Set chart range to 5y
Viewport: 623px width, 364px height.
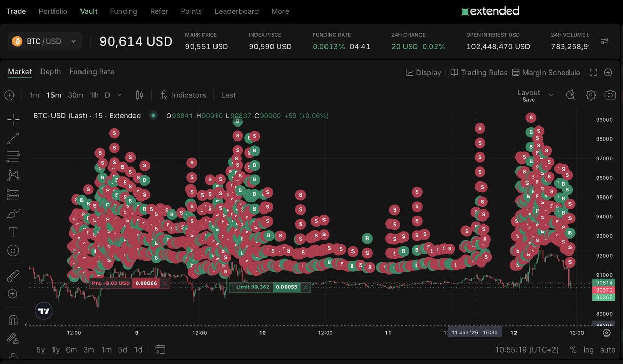tap(40, 349)
